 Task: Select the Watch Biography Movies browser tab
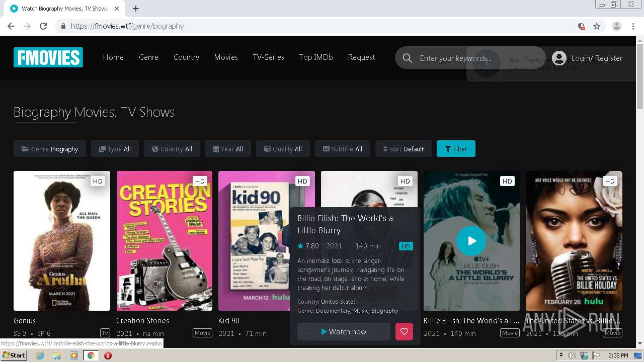[x=63, y=9]
